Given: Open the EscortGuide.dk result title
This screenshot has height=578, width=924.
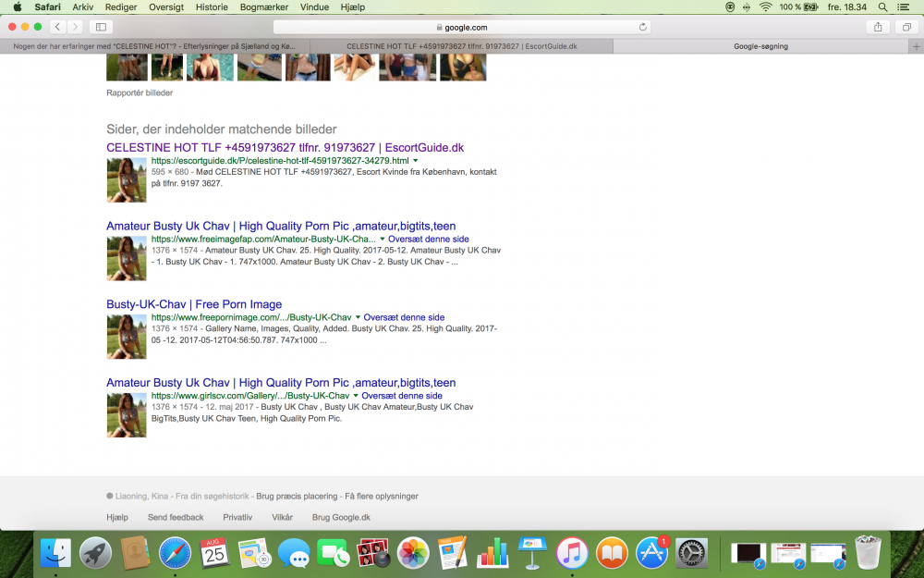Looking at the screenshot, I should (286, 147).
